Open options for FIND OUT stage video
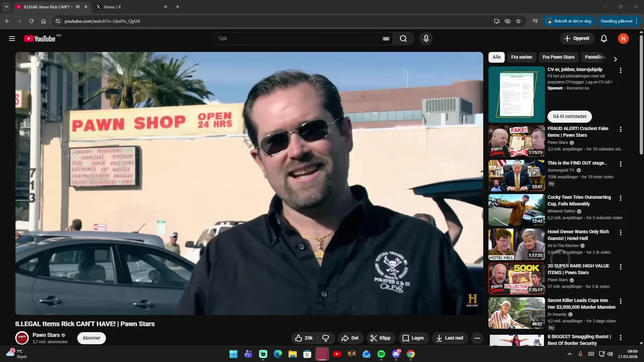644x362 pixels. click(x=620, y=164)
